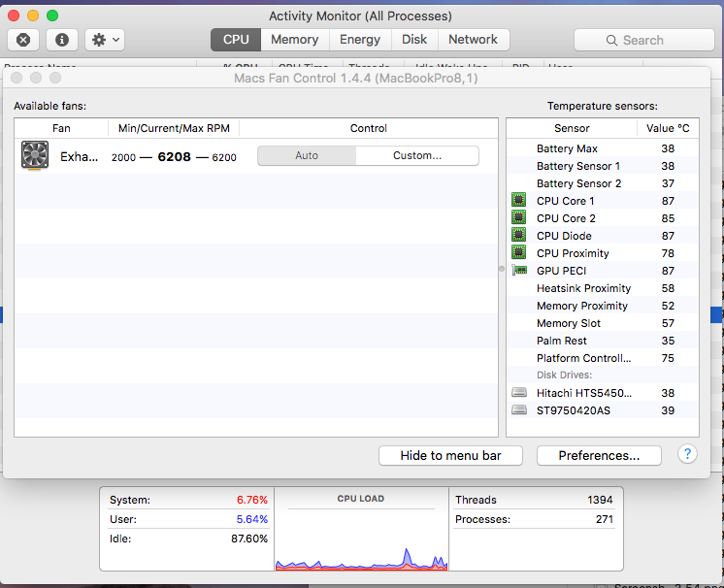
Task: Click the Search field in Activity Monitor
Action: coord(644,40)
